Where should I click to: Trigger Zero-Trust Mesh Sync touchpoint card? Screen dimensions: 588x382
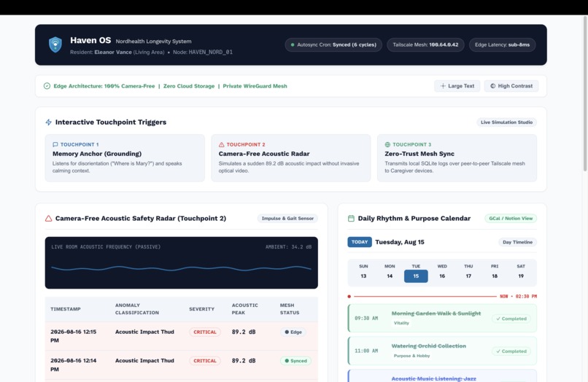457,157
